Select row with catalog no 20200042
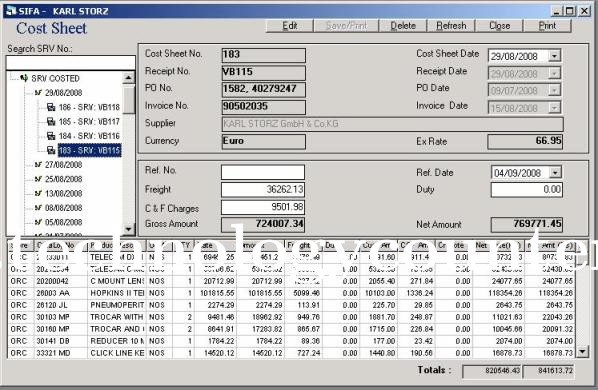Viewport: 598px width, 390px height. [x=291, y=281]
